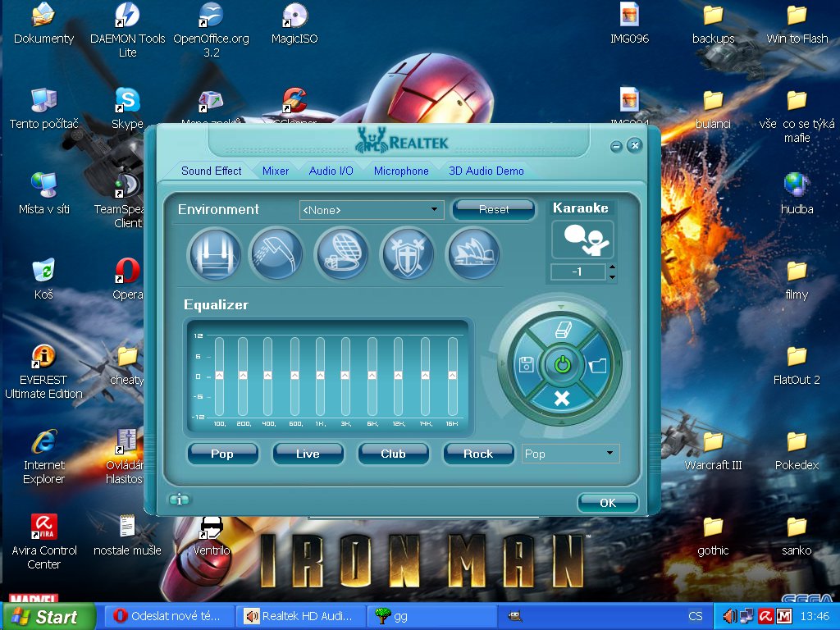Click the Karaoke key value field
The image size is (840, 630).
tap(577, 272)
